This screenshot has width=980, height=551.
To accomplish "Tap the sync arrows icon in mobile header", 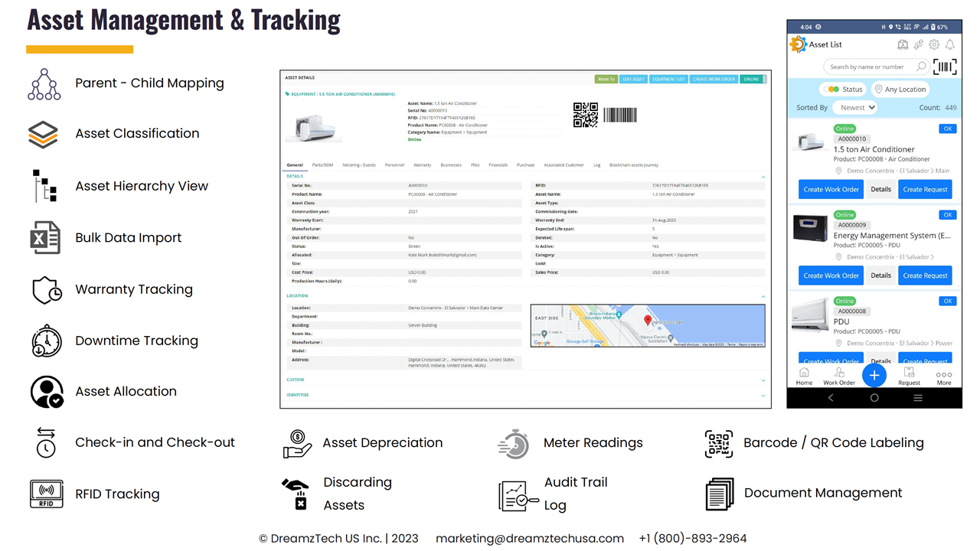I will (x=919, y=44).
